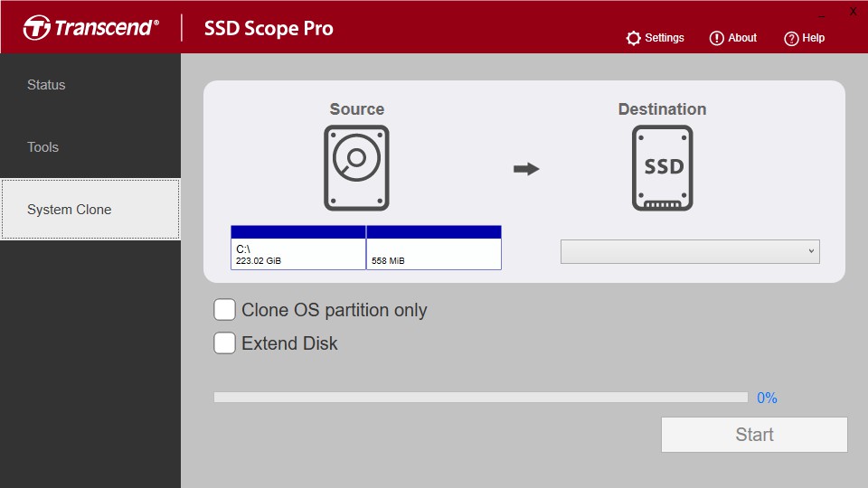
Task: Click the clone progress bar
Action: tap(480, 398)
